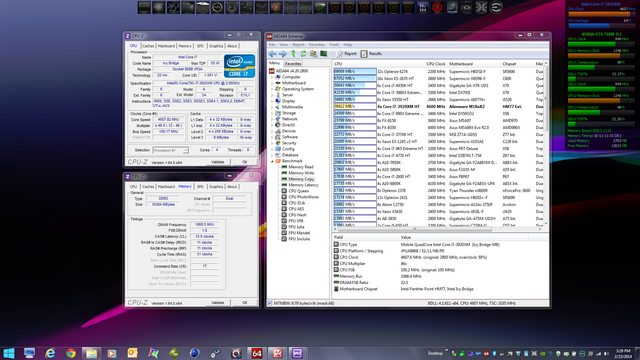
Task: Select the Memory Copy benchmark item
Action: [298, 179]
